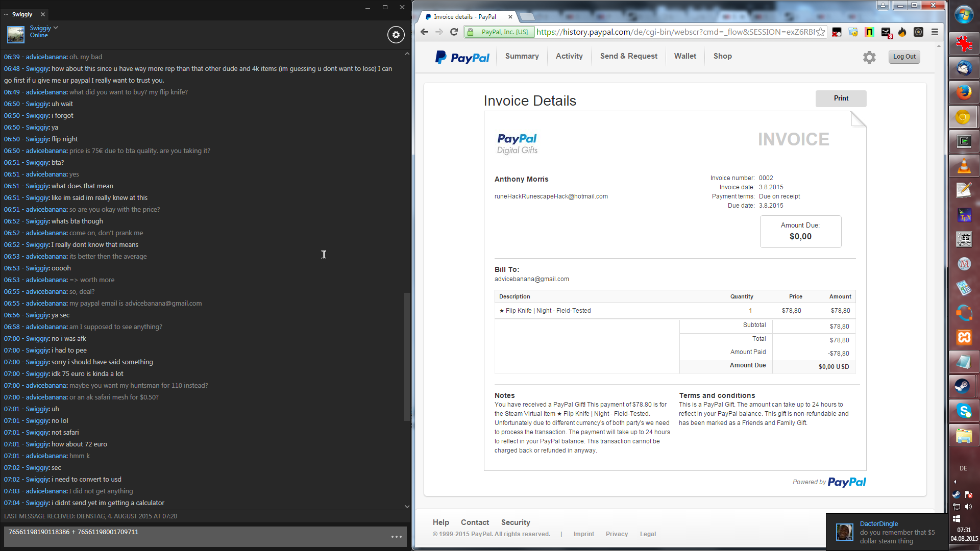
Task: Switch to the Swiggiy chat tab
Action: click(x=22, y=14)
